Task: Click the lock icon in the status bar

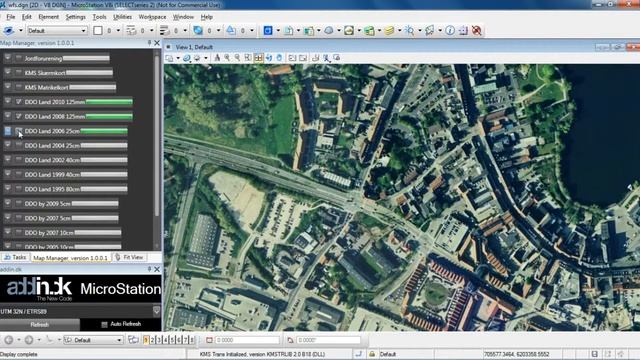Action: click(x=372, y=354)
